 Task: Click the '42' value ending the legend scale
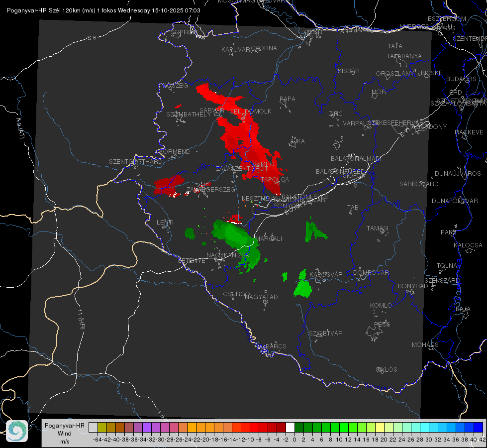coord(482,440)
